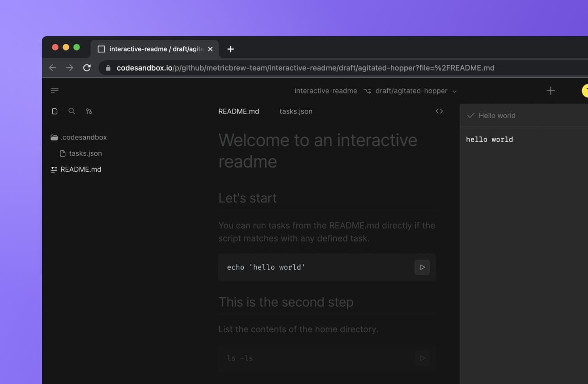Viewport: 588px width, 384px height.
Task: Select the README.md editor tab
Action: click(238, 111)
